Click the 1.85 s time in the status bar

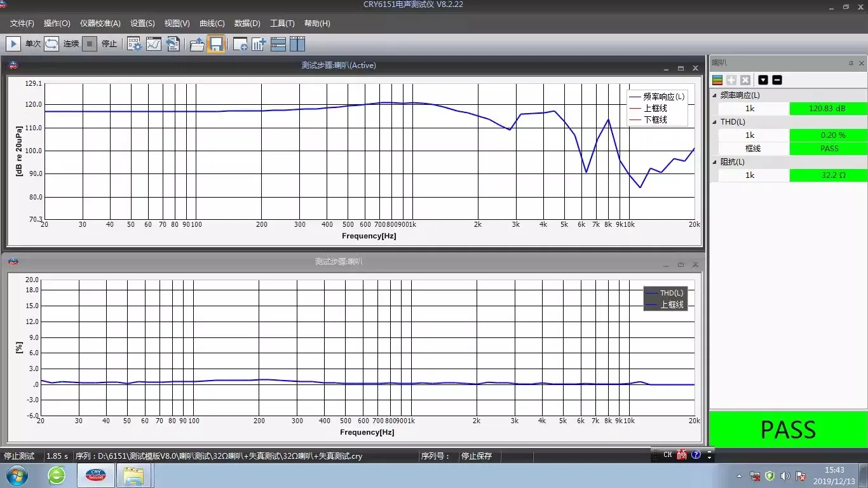[57, 456]
